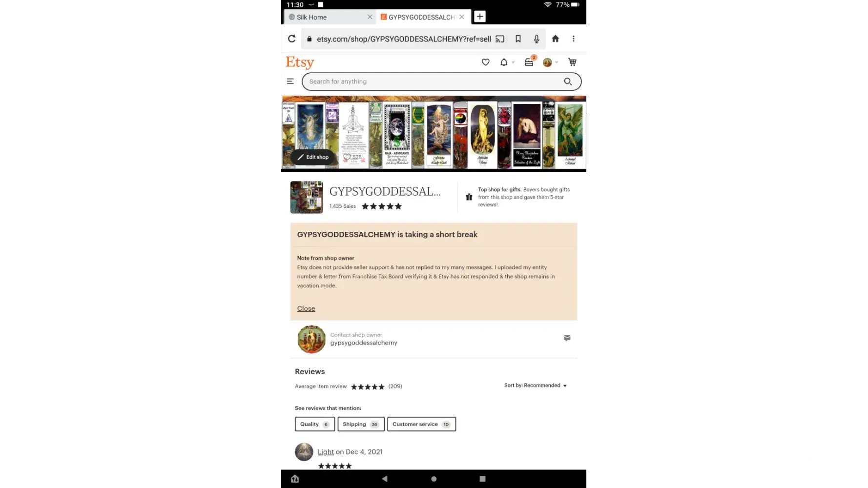This screenshot has width=868, height=488.
Task: Tap the microphone voice search icon
Action: pos(536,39)
